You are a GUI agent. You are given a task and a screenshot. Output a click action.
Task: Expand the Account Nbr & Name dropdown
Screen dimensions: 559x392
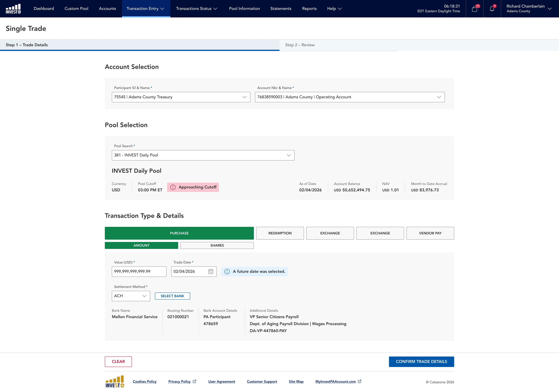[350, 97]
